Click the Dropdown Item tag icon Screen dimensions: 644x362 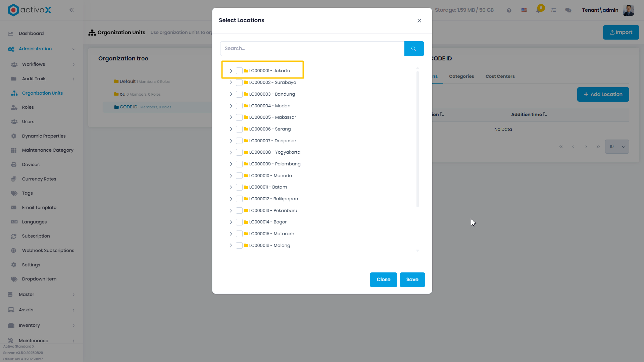pyautogui.click(x=14, y=279)
